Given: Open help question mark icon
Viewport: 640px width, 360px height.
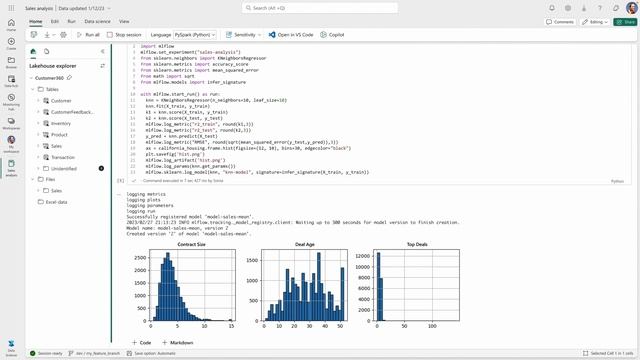Looking at the screenshot, I should pos(600,8).
